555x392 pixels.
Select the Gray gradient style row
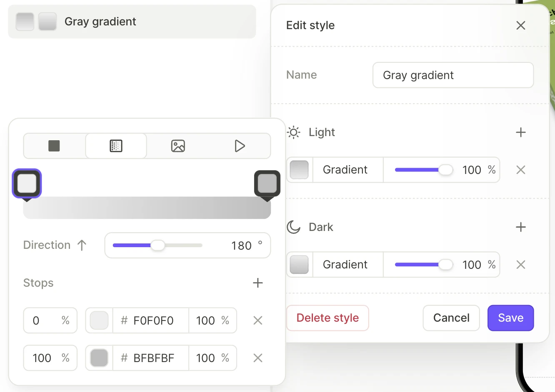[132, 22]
